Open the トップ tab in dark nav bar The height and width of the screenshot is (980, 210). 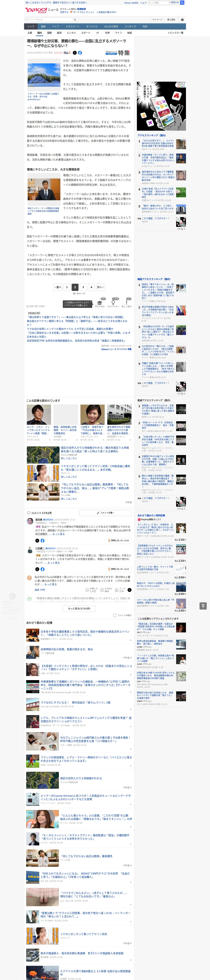pos(31,27)
